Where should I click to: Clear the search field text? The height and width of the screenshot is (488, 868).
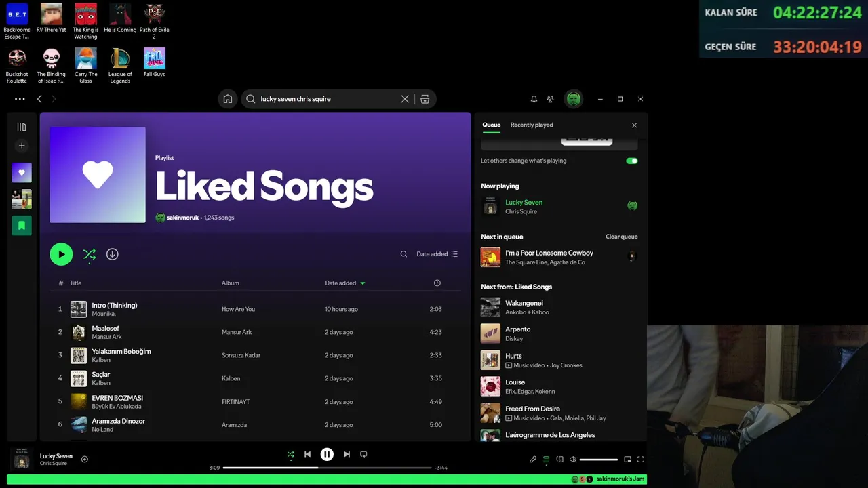point(405,99)
